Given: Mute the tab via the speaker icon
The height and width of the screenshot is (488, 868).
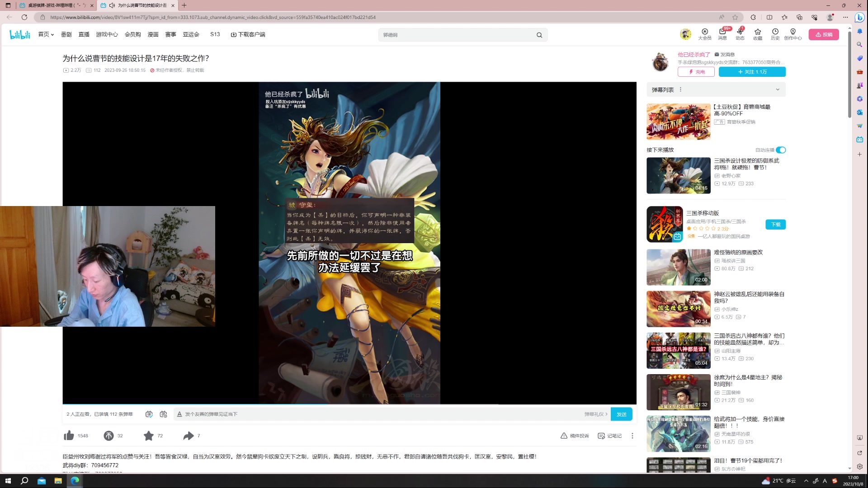Looking at the screenshot, I should [x=112, y=5].
